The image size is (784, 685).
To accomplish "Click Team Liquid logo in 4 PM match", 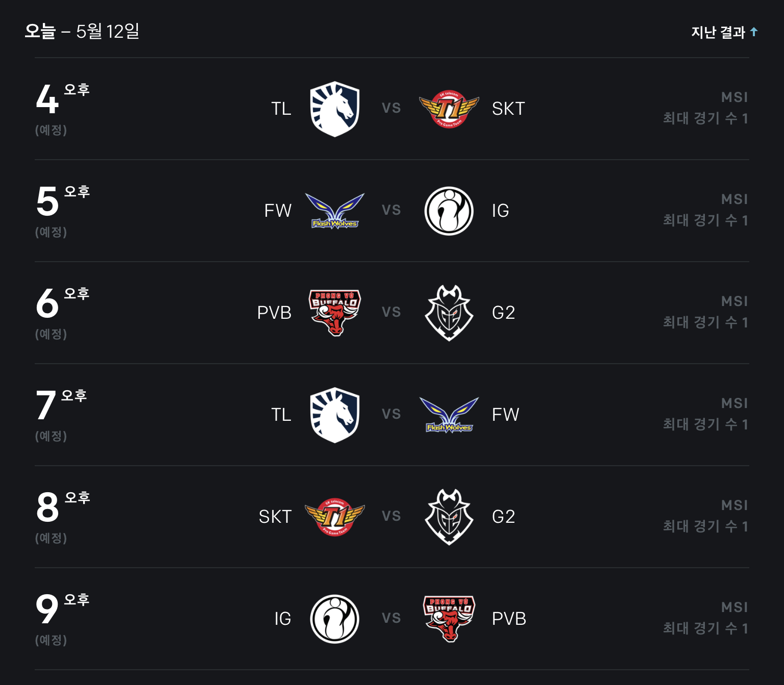I will (335, 109).
